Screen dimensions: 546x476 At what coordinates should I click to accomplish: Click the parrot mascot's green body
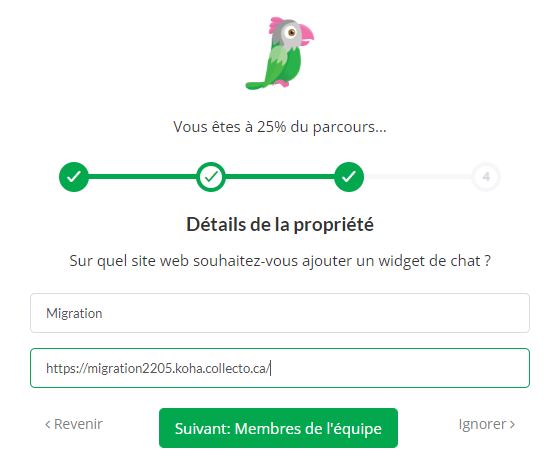[284, 67]
